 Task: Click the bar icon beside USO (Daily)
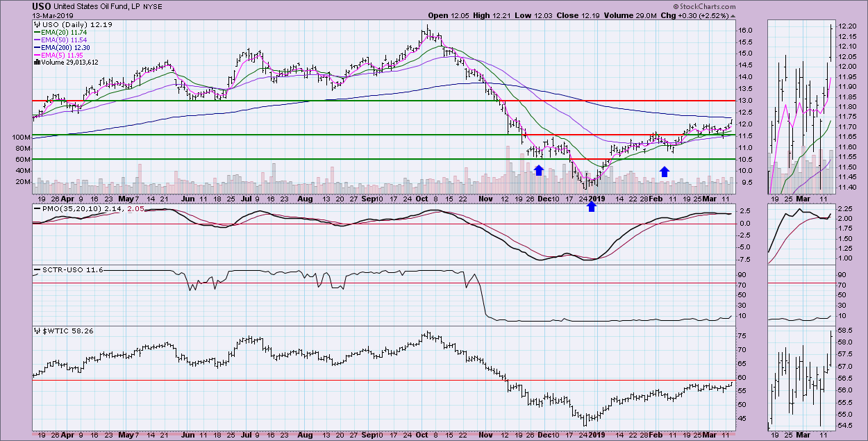coord(37,24)
